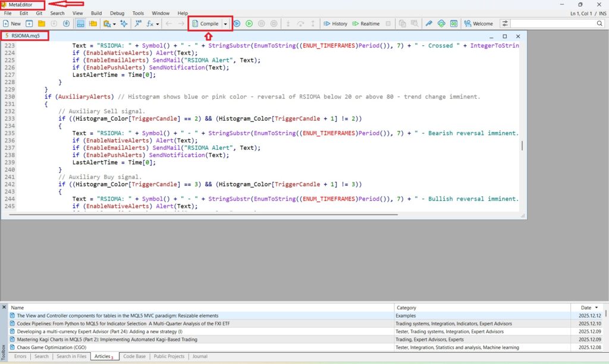Click inside the toolbar search input field
609x364 pixels.
click(x=552, y=24)
